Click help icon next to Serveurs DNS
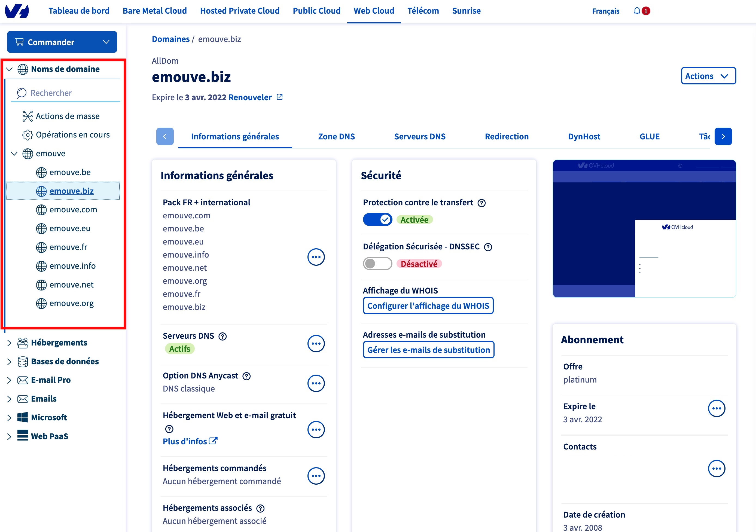This screenshot has height=532, width=756. pos(222,336)
